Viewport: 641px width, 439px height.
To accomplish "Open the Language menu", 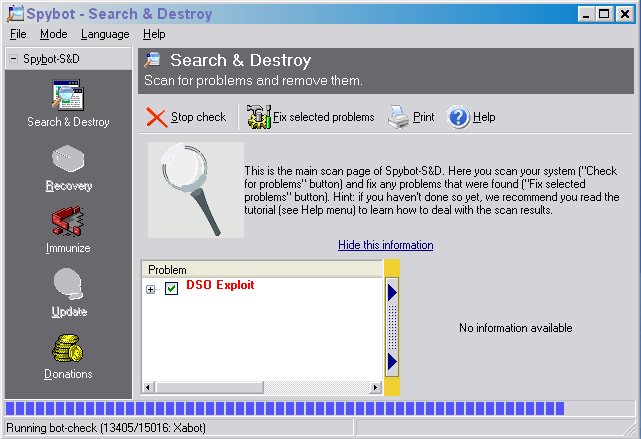I will pos(105,34).
